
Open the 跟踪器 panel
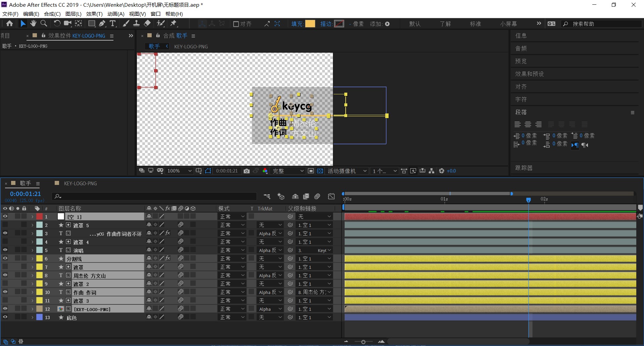pos(524,168)
